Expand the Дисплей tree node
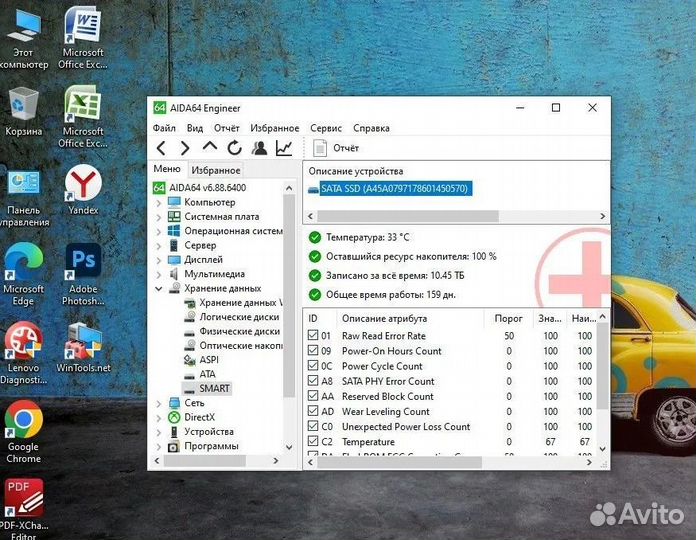This screenshot has width=696, height=540. [x=159, y=260]
